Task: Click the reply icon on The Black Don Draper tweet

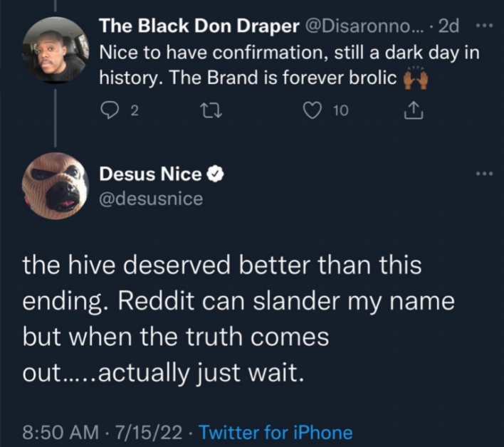Action: pos(110,110)
